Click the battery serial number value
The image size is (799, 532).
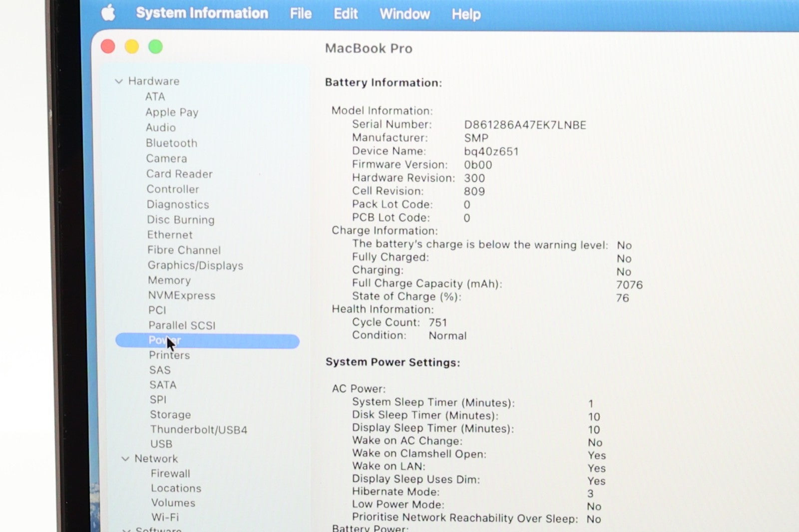point(525,125)
